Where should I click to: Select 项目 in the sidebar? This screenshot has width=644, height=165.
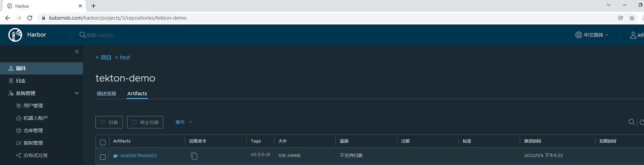41,68
